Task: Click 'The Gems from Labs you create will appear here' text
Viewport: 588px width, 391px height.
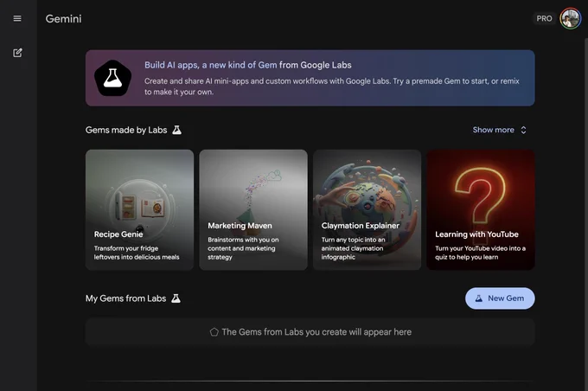Action: click(x=316, y=332)
